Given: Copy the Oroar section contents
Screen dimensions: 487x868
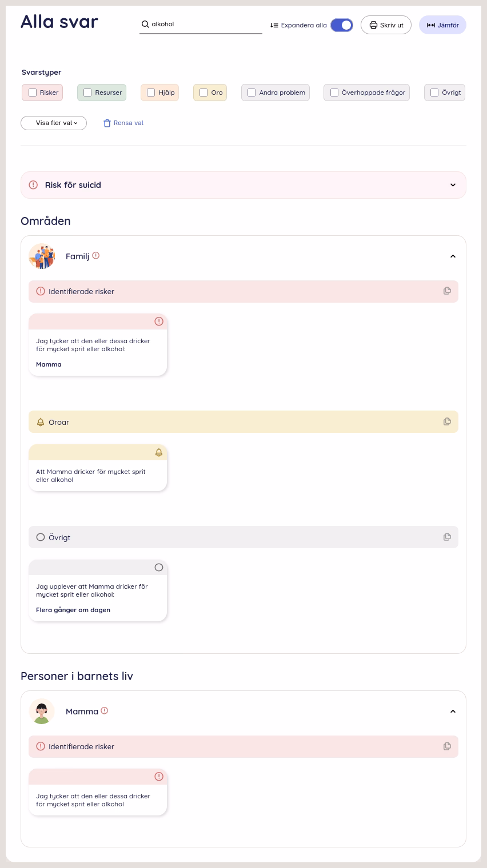Looking at the screenshot, I should pyautogui.click(x=447, y=421).
